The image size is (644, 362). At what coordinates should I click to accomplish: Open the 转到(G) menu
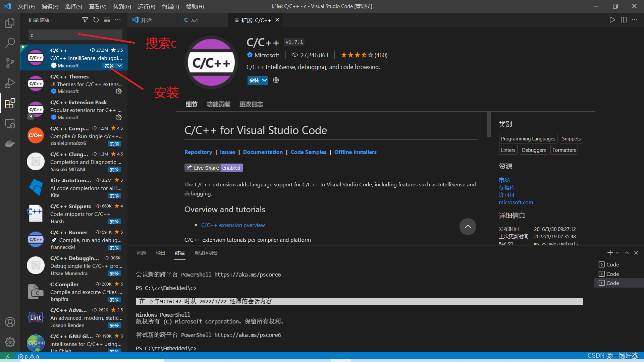pyautogui.click(x=122, y=6)
